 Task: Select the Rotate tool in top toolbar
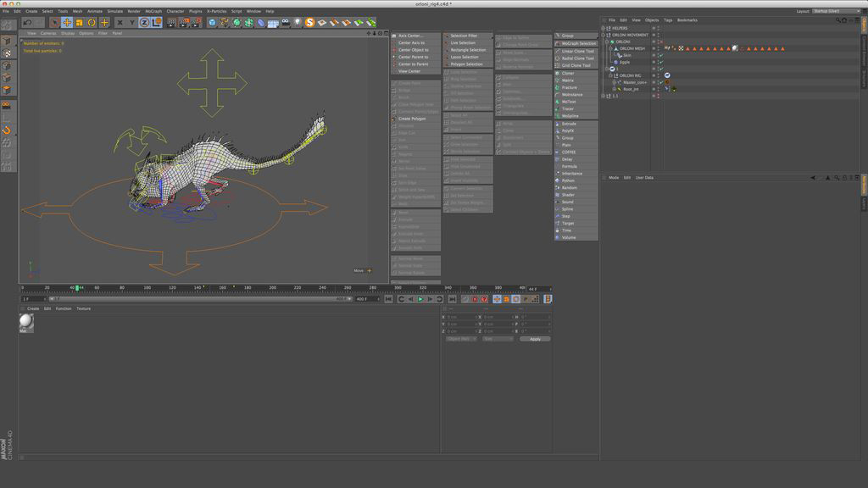tap(92, 22)
